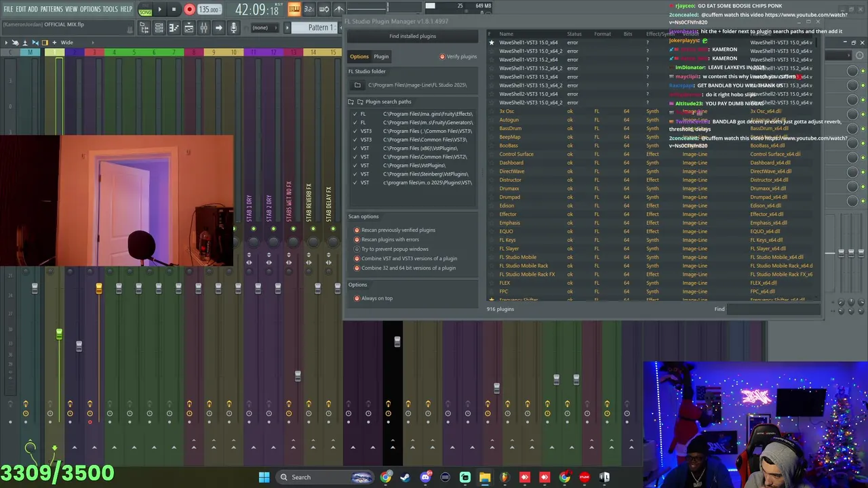
Task: Click the arrow left of Pattern 1
Action: 287,28
